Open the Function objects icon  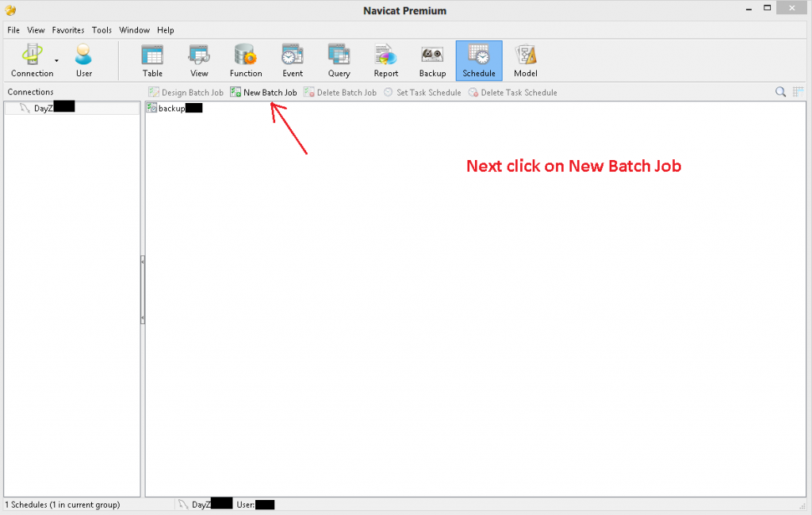coord(246,61)
